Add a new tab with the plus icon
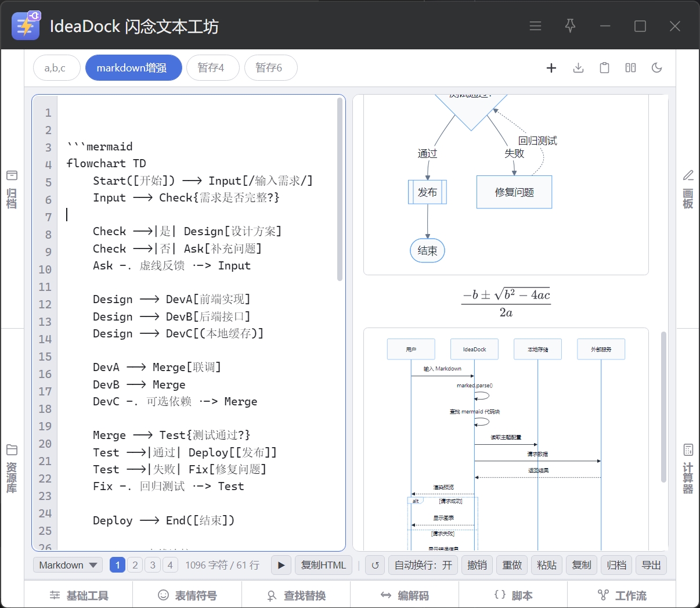 coord(551,68)
